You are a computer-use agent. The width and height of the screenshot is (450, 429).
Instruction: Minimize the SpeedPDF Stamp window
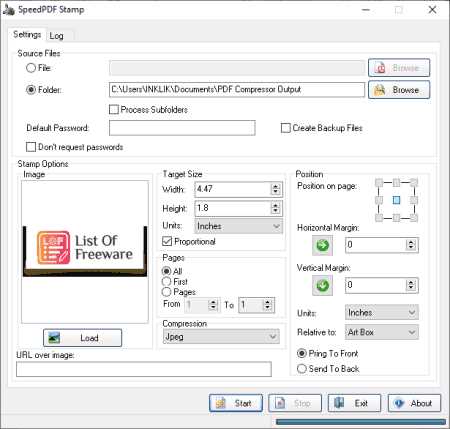(366, 10)
